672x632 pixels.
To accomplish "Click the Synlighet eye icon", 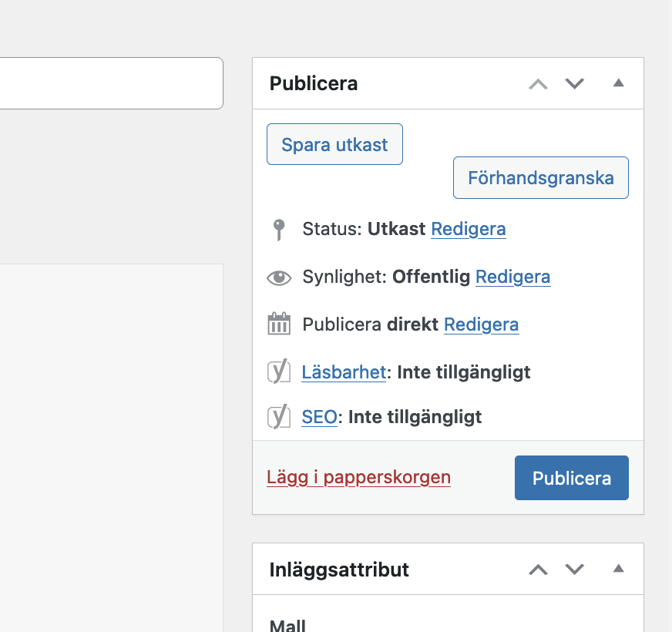I will 279,277.
